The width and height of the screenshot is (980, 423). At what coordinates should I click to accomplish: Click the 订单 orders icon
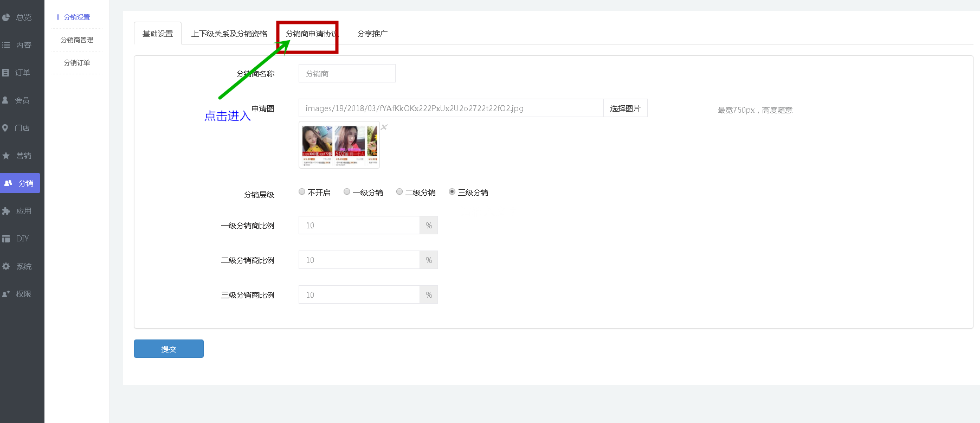pos(6,73)
